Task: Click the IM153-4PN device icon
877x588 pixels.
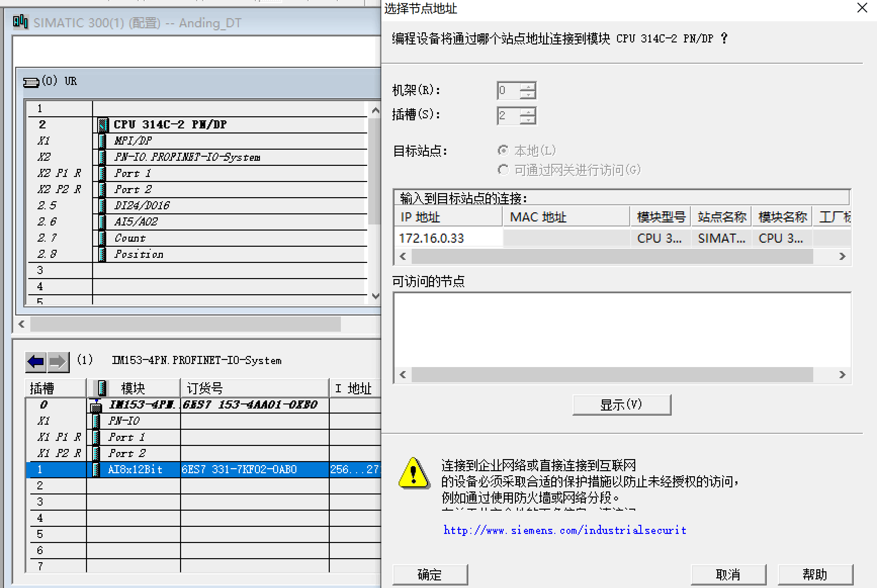Action: (x=96, y=405)
